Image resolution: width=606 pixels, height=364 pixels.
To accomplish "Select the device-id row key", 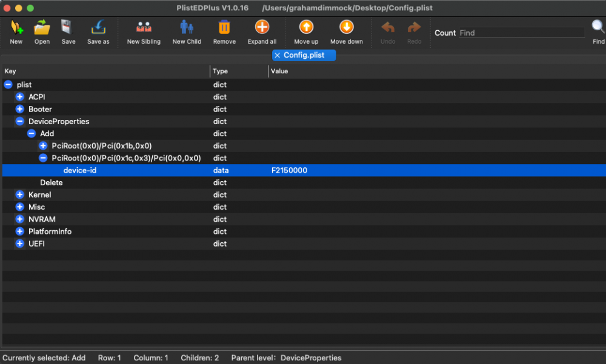I will (x=79, y=170).
